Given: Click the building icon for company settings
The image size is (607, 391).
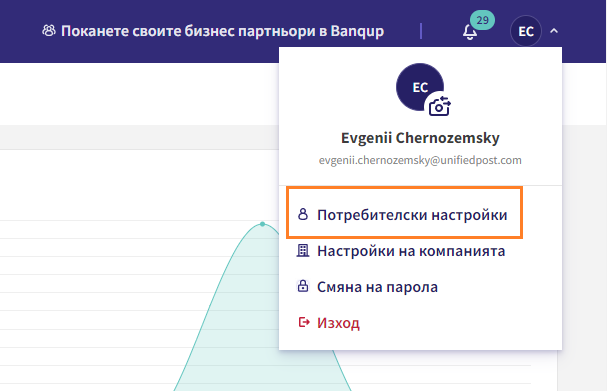Looking at the screenshot, I should pos(303,250).
